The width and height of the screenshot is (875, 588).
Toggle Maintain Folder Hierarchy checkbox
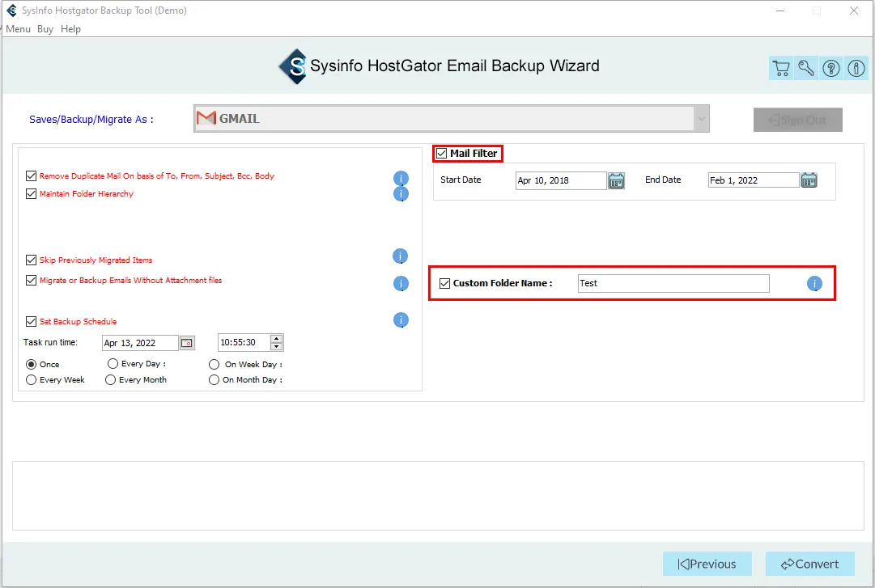[x=32, y=194]
